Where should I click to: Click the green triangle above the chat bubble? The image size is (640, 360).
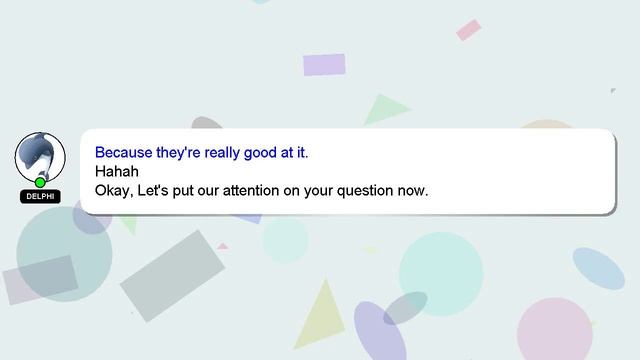(x=384, y=109)
